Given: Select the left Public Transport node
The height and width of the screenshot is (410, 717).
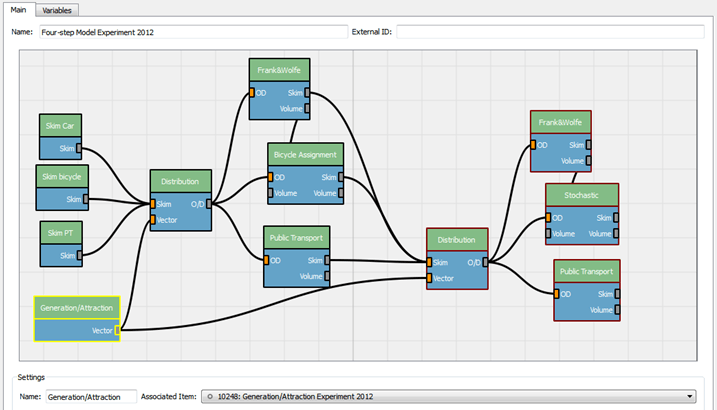Looking at the screenshot, I should [296, 256].
